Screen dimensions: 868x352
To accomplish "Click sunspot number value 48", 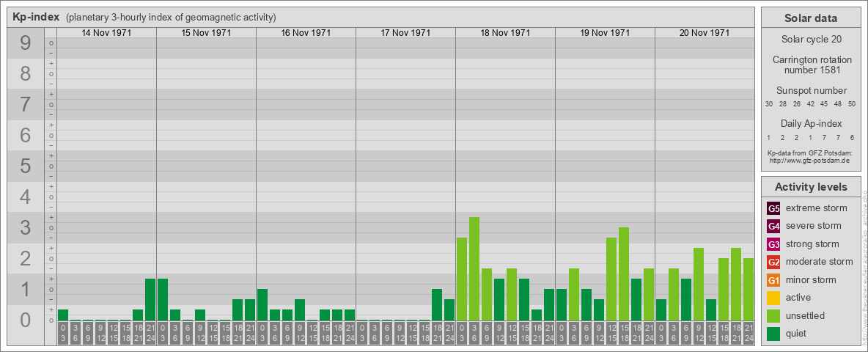I will pos(838,104).
